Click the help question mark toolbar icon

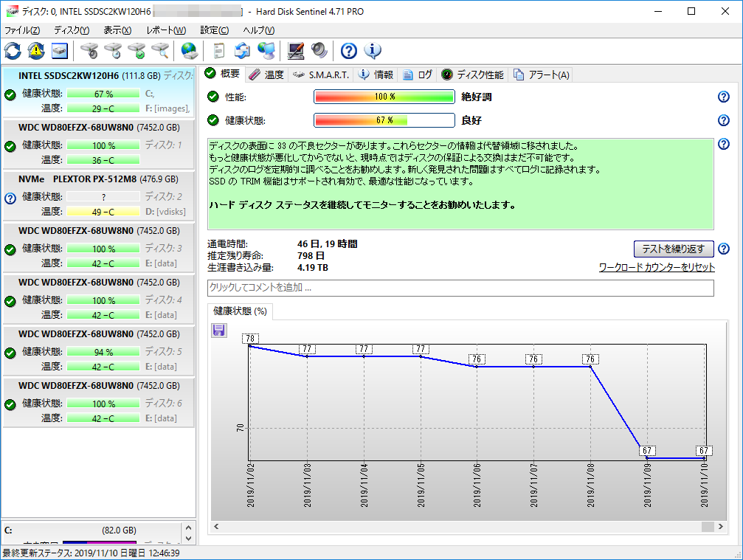(349, 51)
